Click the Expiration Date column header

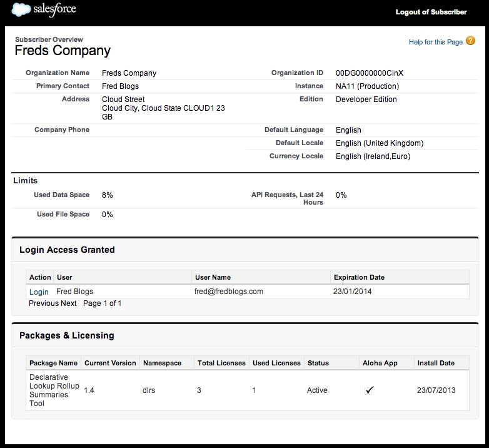[x=400, y=277]
